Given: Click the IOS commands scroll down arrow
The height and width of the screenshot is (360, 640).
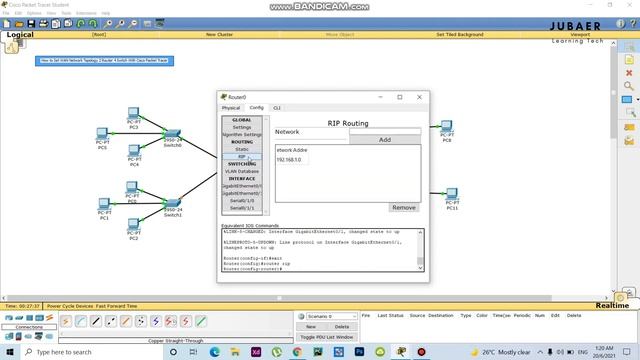Looking at the screenshot, I should (420, 268).
